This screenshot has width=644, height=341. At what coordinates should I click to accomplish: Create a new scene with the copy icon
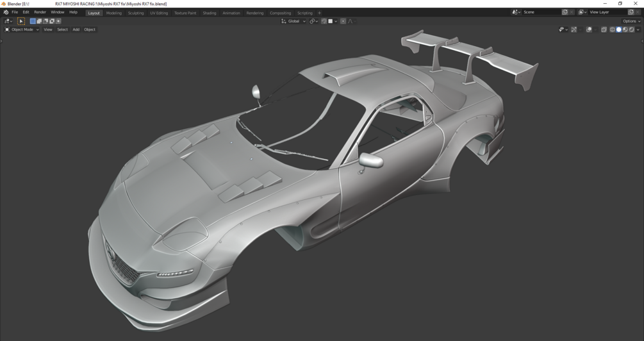pyautogui.click(x=565, y=12)
